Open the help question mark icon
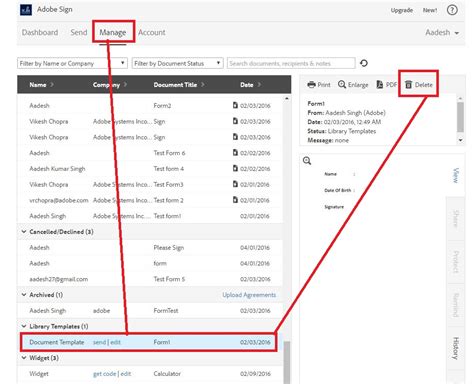Image resolution: width=474 pixels, height=384 pixels. point(452,10)
